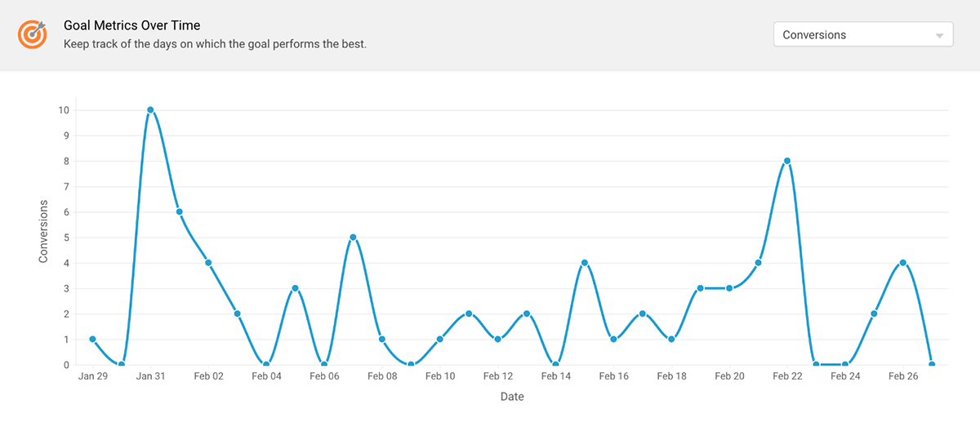
Task: Click the Feb 05 data point at 3
Action: (x=295, y=288)
